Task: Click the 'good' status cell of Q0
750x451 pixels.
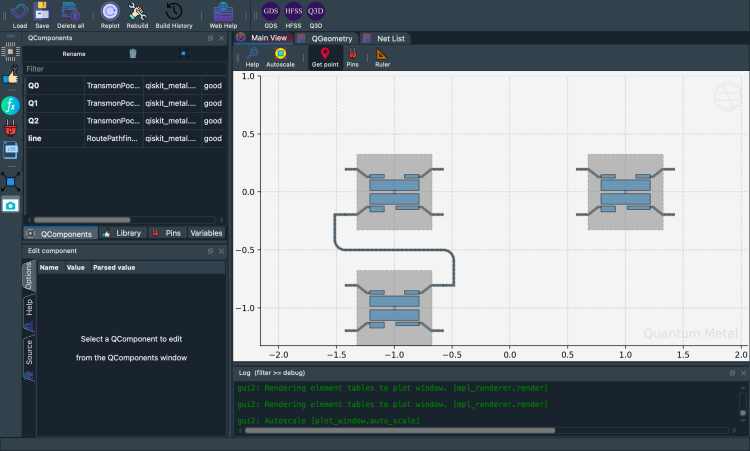Action: (x=213, y=86)
